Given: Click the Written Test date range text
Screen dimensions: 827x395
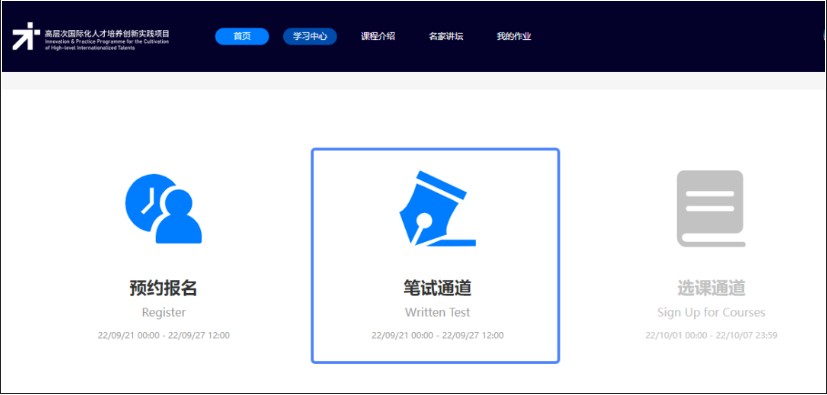Looking at the screenshot, I should 437,335.
